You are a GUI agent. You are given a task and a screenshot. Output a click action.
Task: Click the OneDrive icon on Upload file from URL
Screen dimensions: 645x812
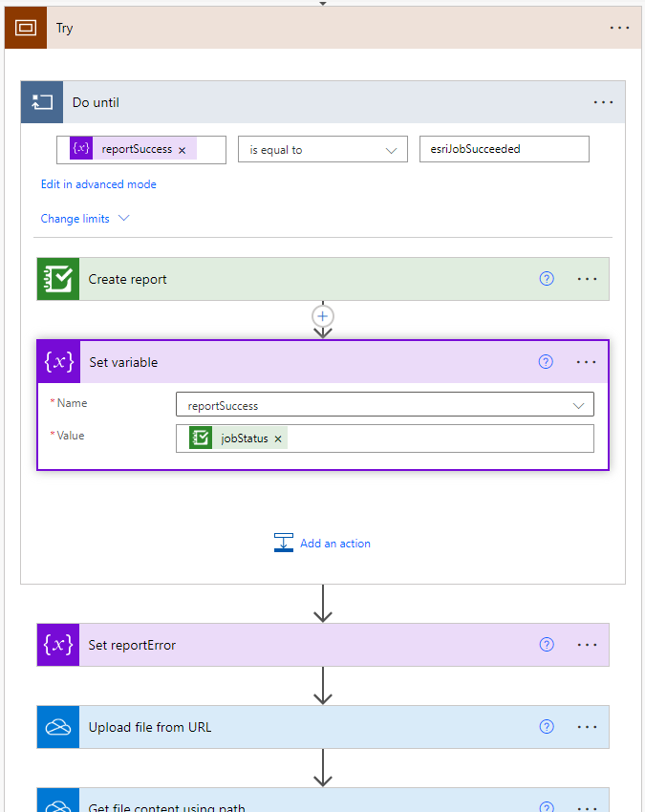(x=58, y=727)
